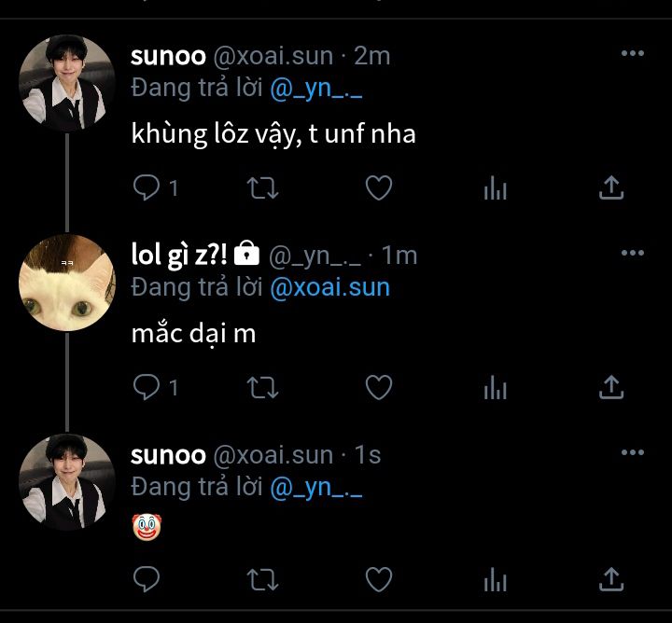Share the "khùng lôz vậy, t unf nha" tweet

click(611, 187)
